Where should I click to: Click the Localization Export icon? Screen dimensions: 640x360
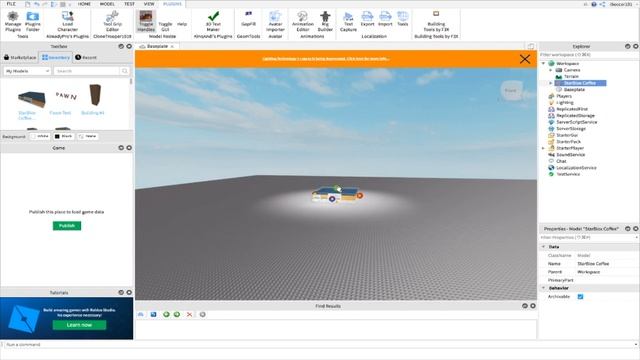click(x=367, y=19)
